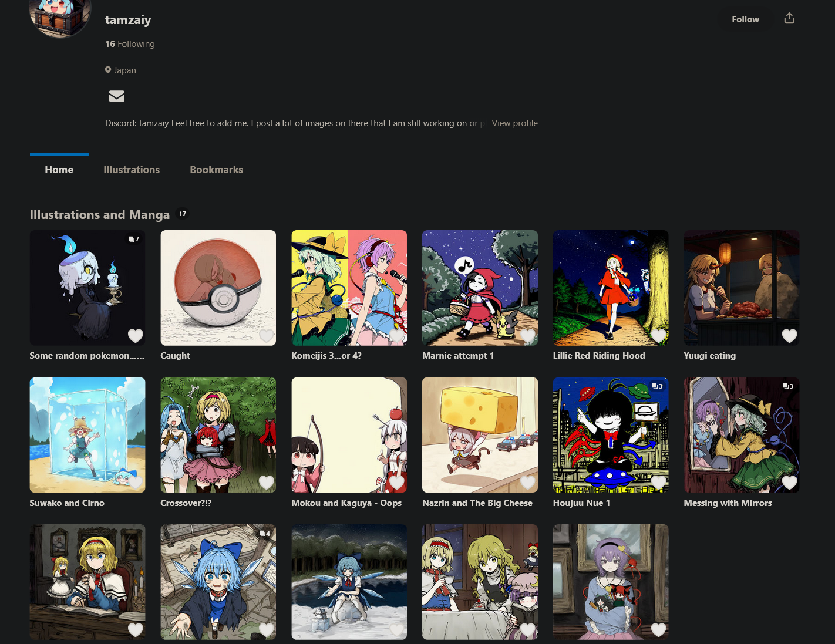The height and width of the screenshot is (644, 835).
Task: Like the Caught pokeball artwork
Action: [x=267, y=335]
